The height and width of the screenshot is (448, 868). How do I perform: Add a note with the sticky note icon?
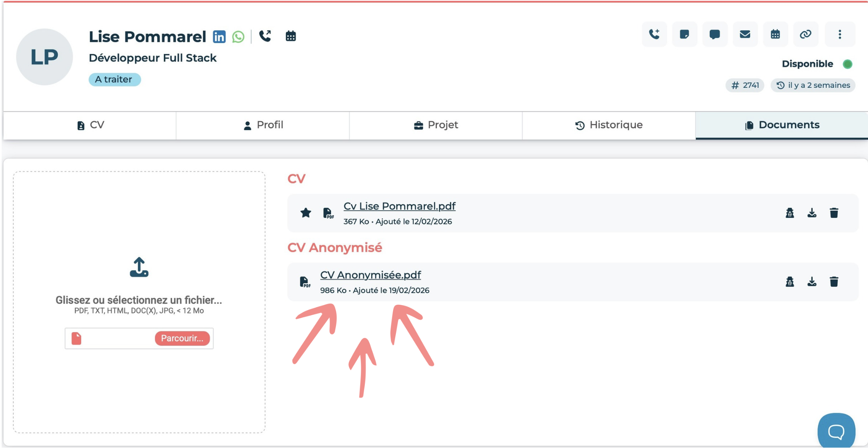[x=684, y=34]
